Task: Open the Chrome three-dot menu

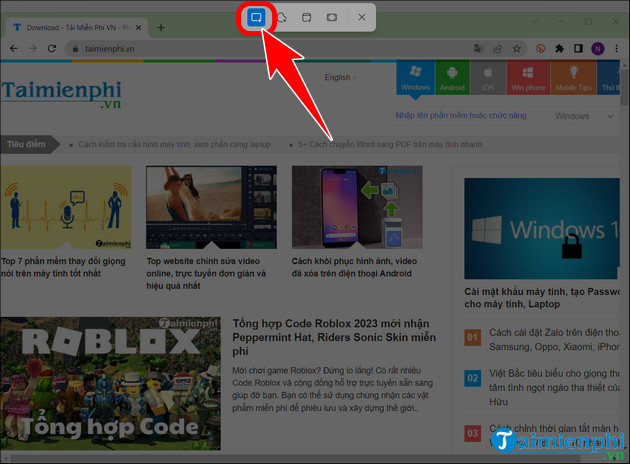Action: pos(616,49)
